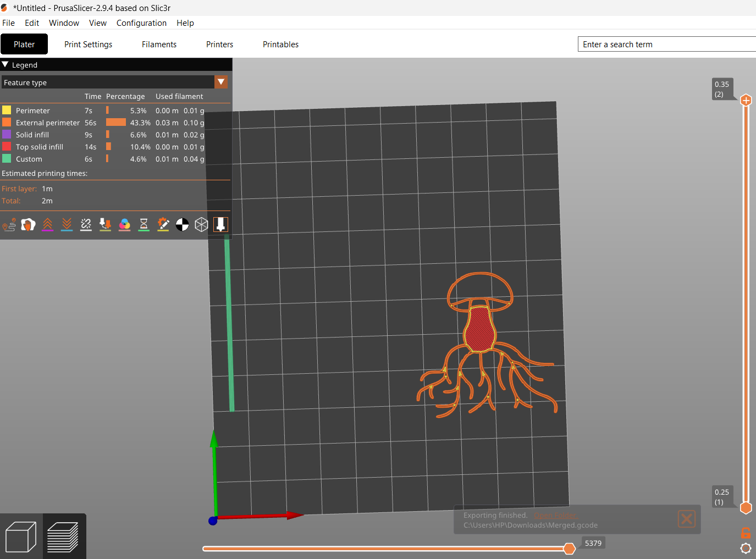Click the Perimeter row label

[32, 110]
